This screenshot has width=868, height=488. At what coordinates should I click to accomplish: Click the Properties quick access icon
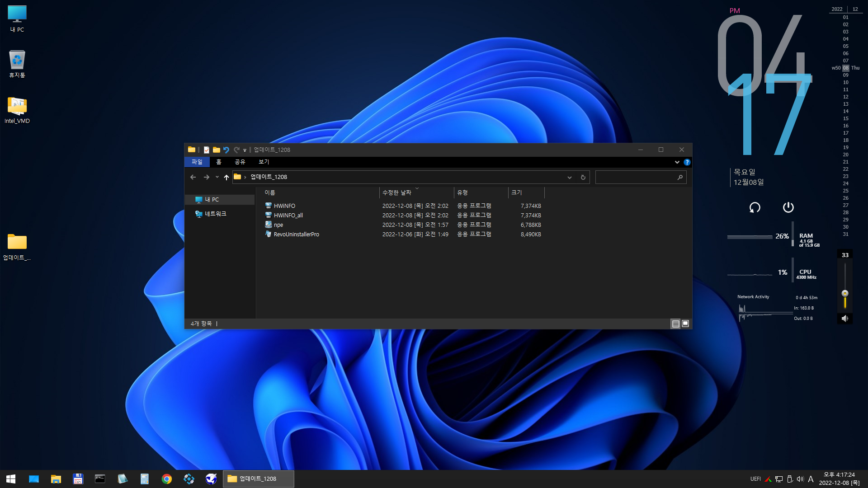point(207,150)
